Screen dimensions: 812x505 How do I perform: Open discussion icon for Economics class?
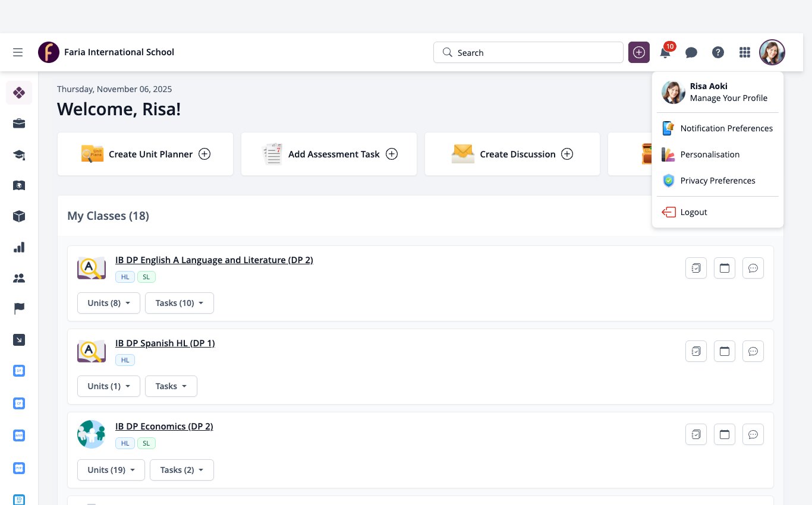[x=753, y=434]
